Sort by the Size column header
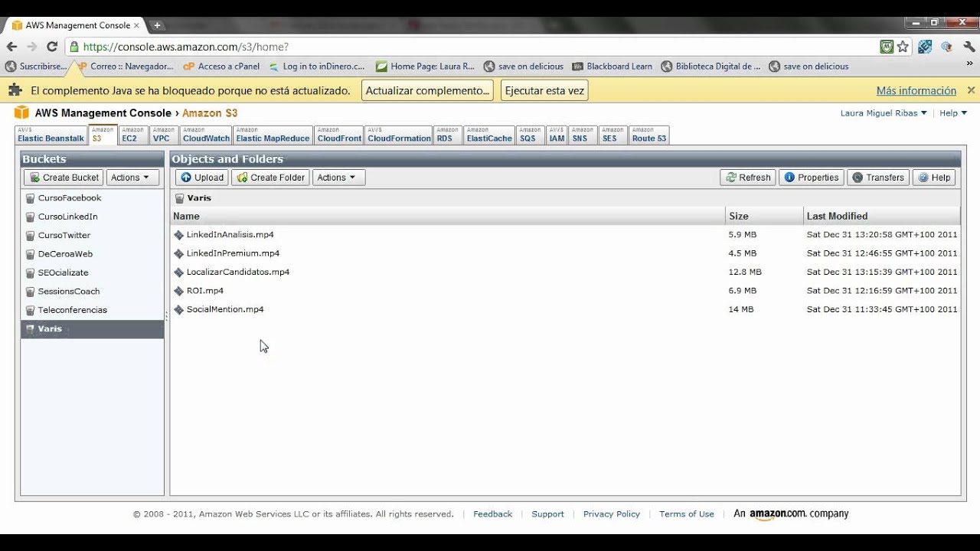The width and height of the screenshot is (980, 551). [x=764, y=216]
